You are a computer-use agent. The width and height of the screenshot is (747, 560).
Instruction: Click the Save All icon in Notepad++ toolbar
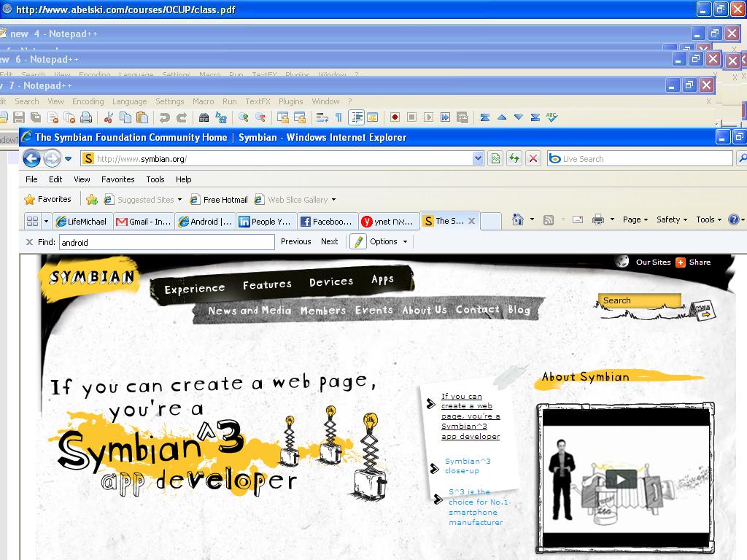[36, 117]
